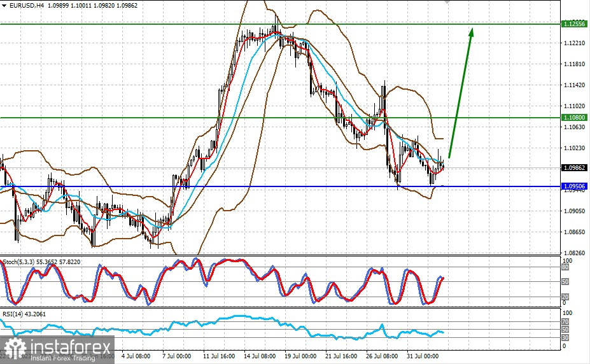The image size is (590, 364).
Task: Click the 1.10630 price axis value
Action: (x=575, y=127)
